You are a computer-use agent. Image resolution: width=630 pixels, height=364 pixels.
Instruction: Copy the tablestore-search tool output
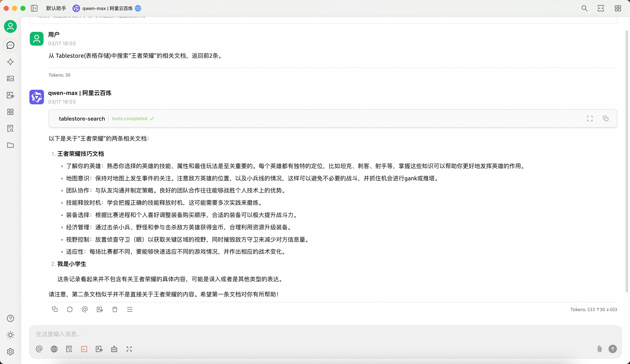pos(605,118)
